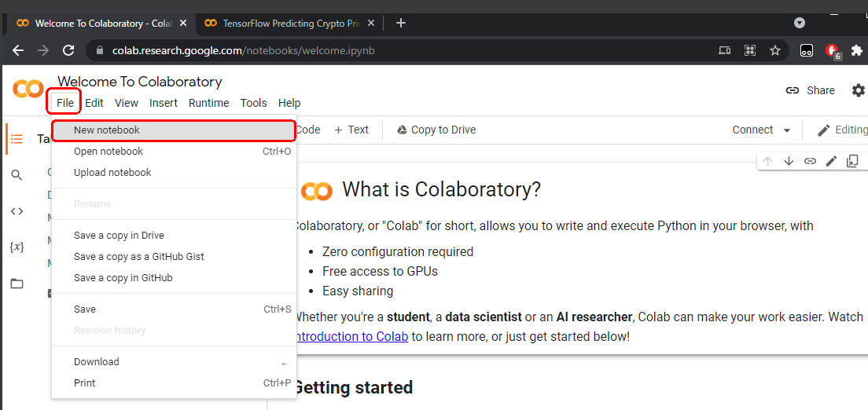
Task: Click the cast/send to devices icon
Action: pos(724,50)
